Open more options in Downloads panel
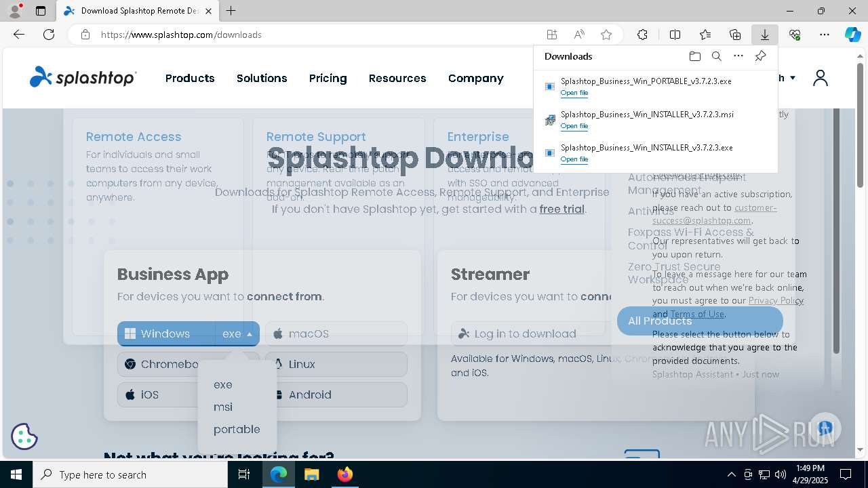The width and height of the screenshot is (868, 488). pos(738,56)
